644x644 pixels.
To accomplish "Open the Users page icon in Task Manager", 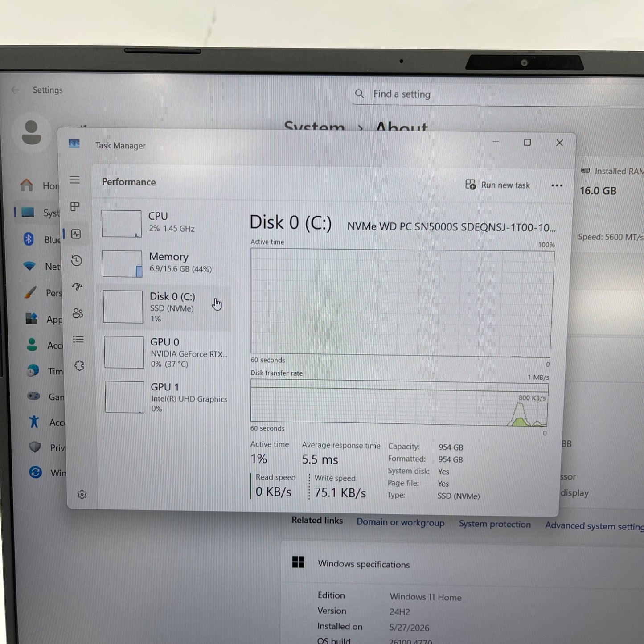I will tap(78, 313).
